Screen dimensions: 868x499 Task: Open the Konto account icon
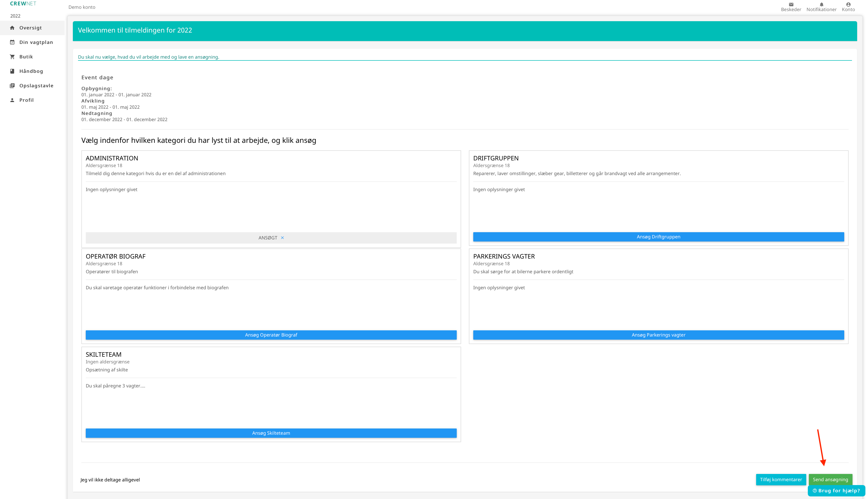point(848,4)
